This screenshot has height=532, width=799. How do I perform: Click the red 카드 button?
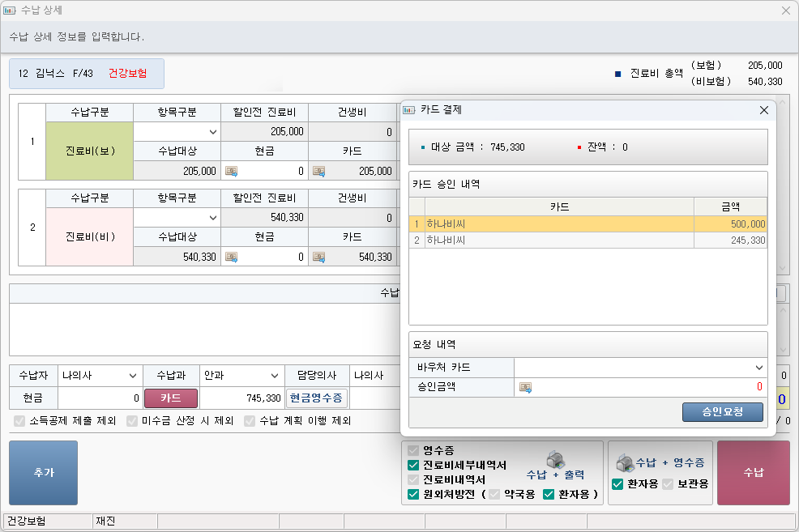tap(170, 398)
